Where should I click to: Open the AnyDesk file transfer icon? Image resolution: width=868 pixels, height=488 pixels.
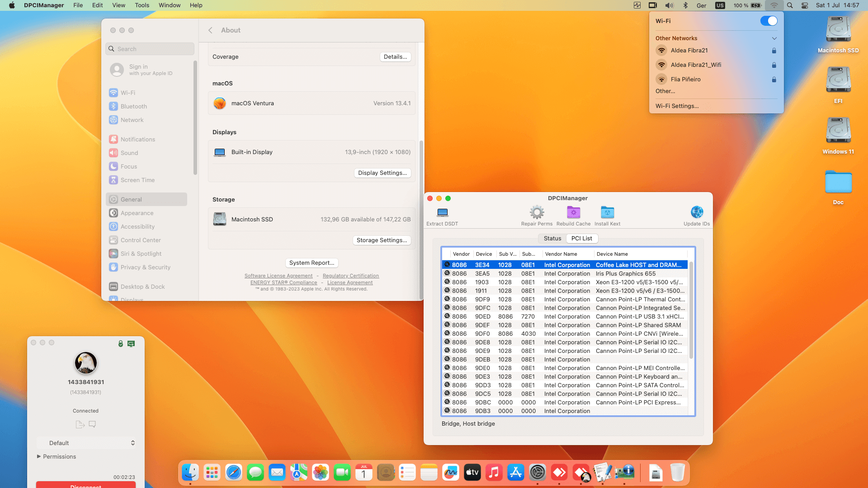80,424
